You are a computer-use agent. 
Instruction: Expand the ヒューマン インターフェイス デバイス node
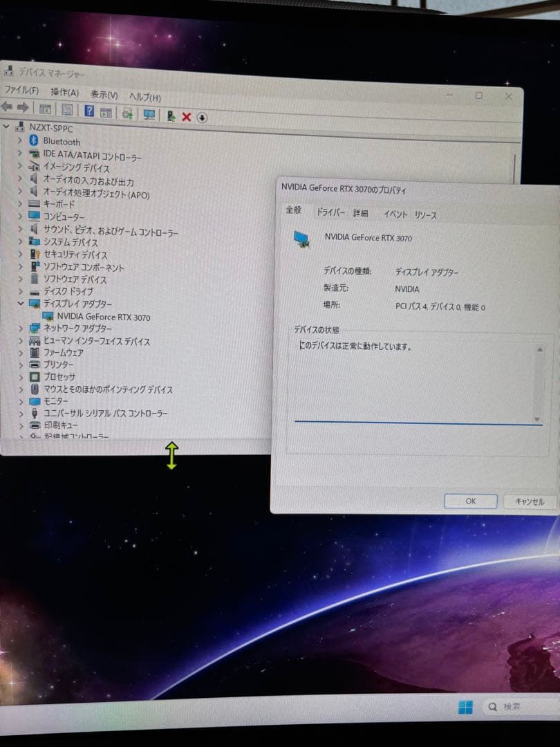[21, 340]
